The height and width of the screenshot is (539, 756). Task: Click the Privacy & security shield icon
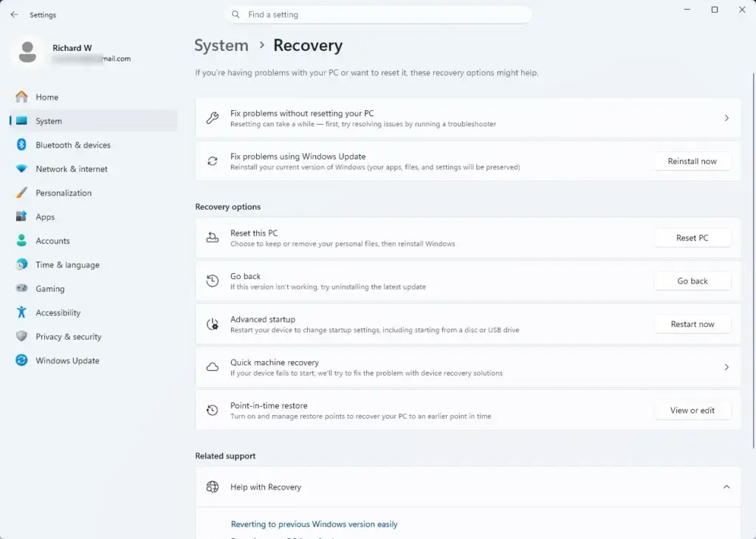tap(21, 336)
